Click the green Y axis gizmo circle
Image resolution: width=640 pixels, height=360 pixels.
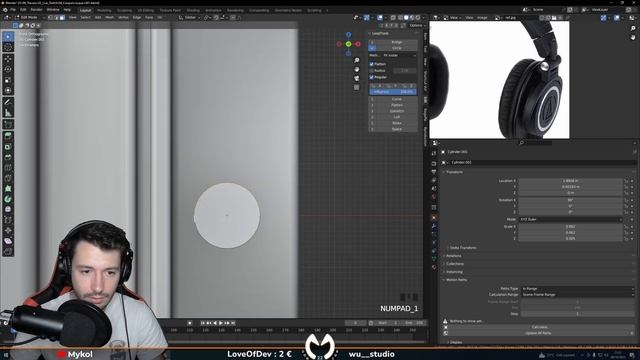348,44
